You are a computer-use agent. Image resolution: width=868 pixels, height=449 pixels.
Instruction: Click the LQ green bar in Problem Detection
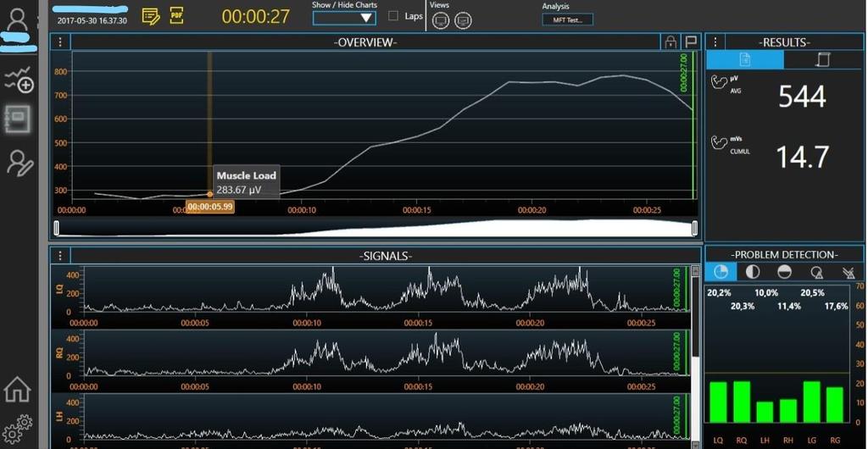coord(718,402)
